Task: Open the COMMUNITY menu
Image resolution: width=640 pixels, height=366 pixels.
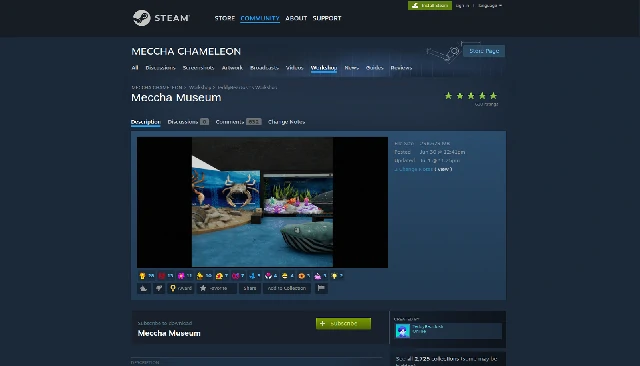Action: pos(260,18)
